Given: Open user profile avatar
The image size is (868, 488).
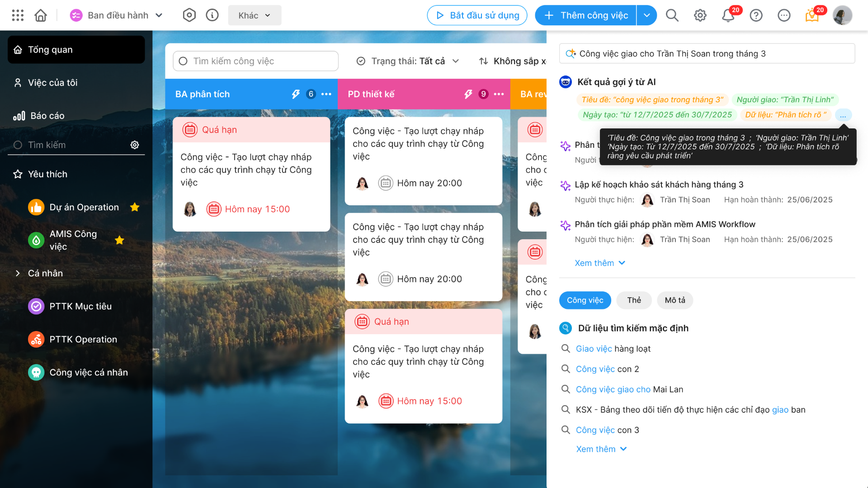Looking at the screenshot, I should (842, 15).
